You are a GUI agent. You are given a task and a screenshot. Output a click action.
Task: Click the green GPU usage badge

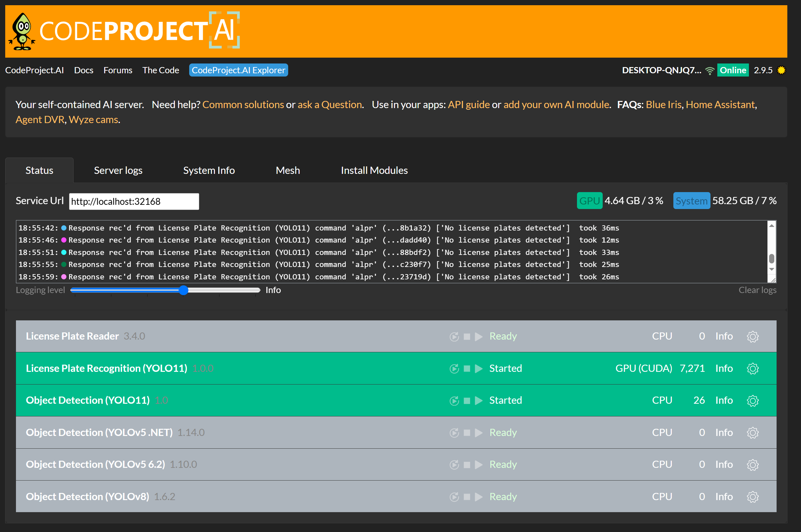pos(589,201)
